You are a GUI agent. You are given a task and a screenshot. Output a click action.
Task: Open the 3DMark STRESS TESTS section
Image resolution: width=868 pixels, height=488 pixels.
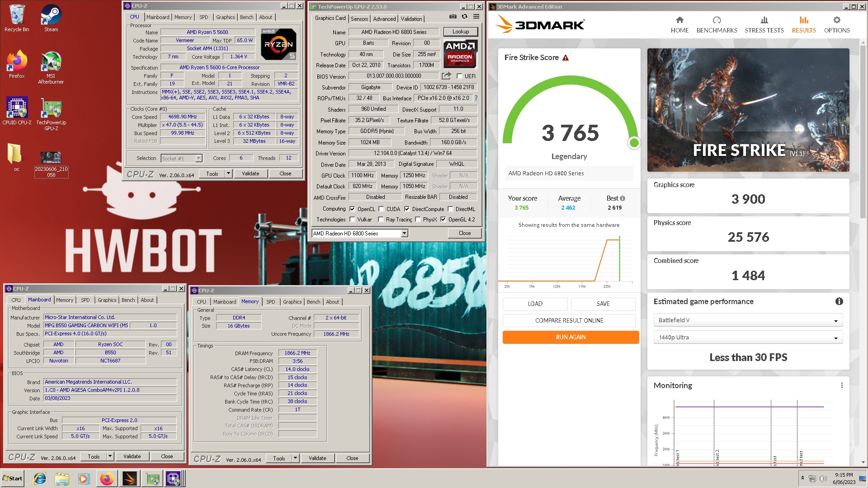pyautogui.click(x=764, y=25)
